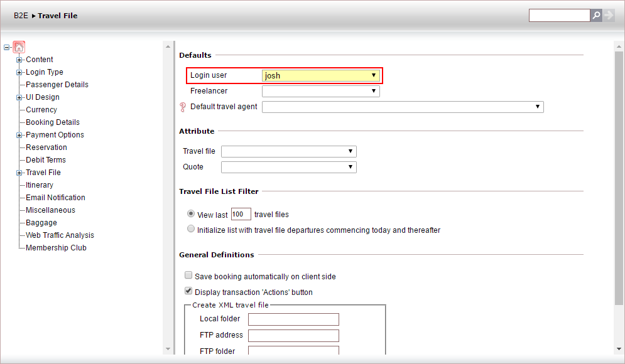Click the search magnifier icon
Viewport: 625px width, 364px height.
click(596, 15)
